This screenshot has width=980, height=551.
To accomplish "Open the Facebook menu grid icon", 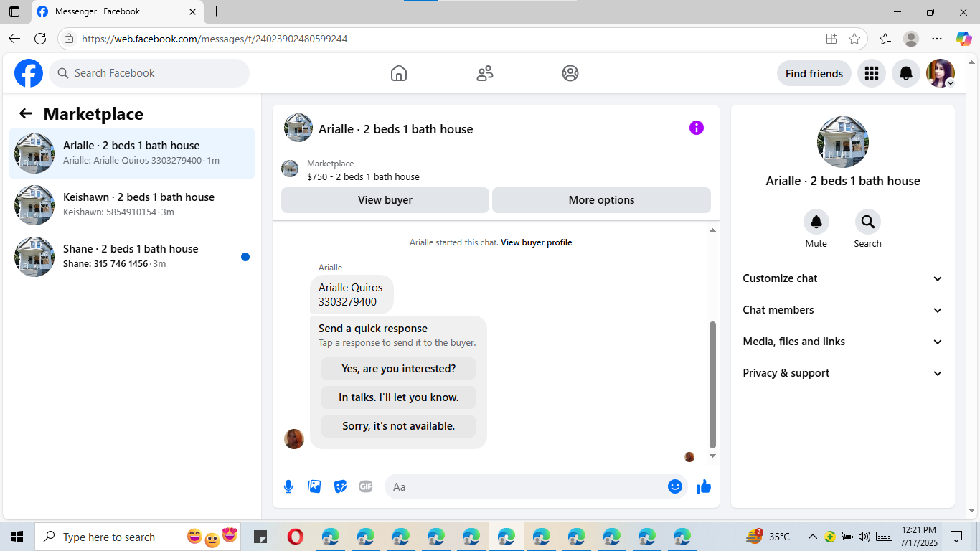I will [x=872, y=73].
